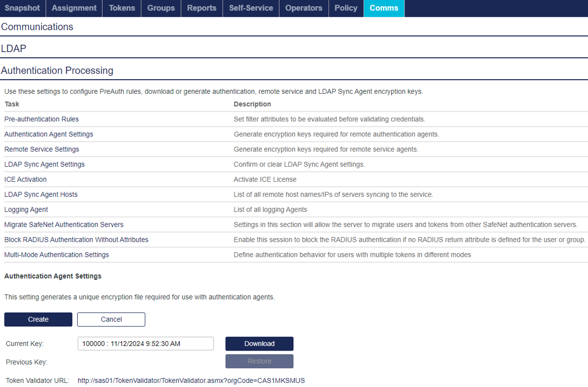Screen dimensions: 588x387
Task: Open Authentication Agent Settings task link
Action: pyautogui.click(x=49, y=134)
